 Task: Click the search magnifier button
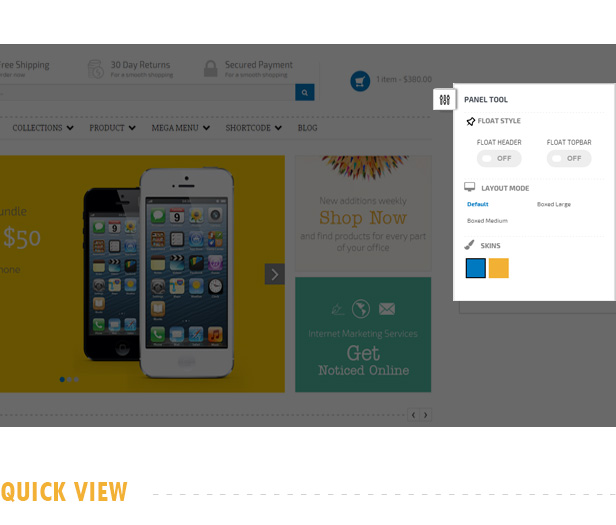[x=304, y=92]
